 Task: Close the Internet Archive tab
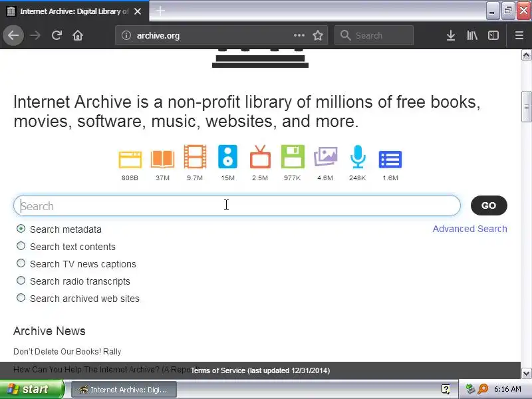[x=138, y=11]
